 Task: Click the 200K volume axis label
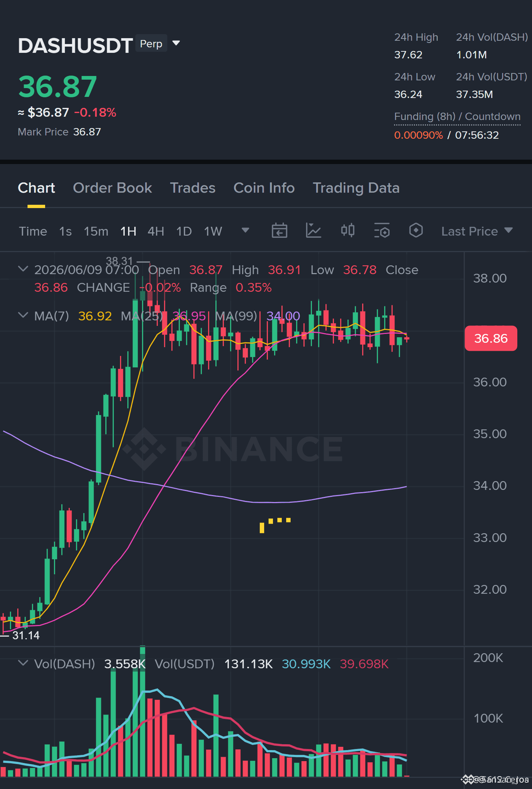click(488, 658)
